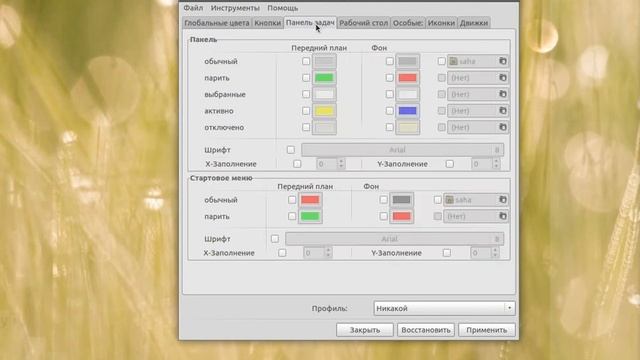The height and width of the screenshot is (360, 640).
Task: Enable Стартовое меню Y-Заполнение checkbox
Action: (447, 253)
